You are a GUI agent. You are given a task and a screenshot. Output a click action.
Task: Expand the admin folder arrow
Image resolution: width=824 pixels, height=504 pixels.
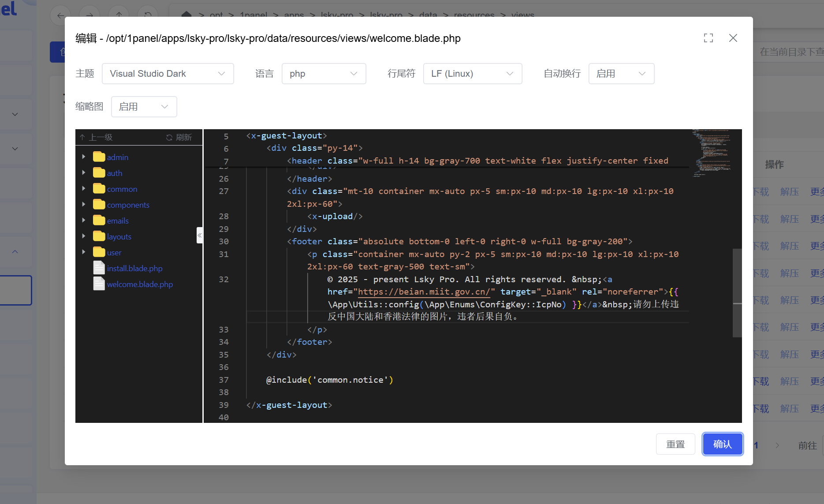pyautogui.click(x=84, y=157)
